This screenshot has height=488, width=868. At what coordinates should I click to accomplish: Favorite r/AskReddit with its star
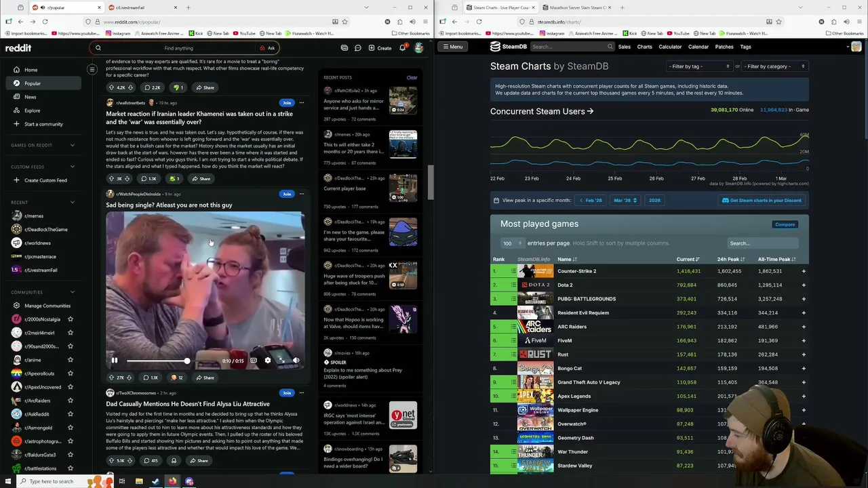tap(71, 414)
